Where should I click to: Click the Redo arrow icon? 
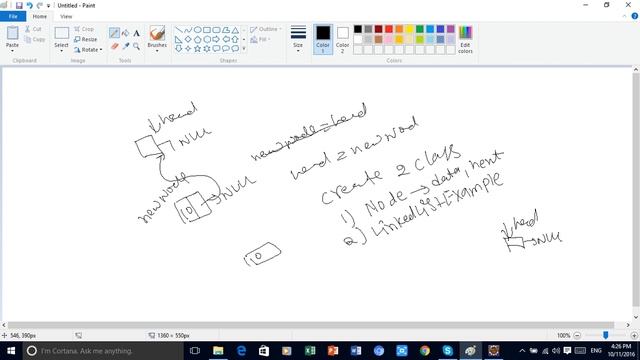[x=40, y=6]
